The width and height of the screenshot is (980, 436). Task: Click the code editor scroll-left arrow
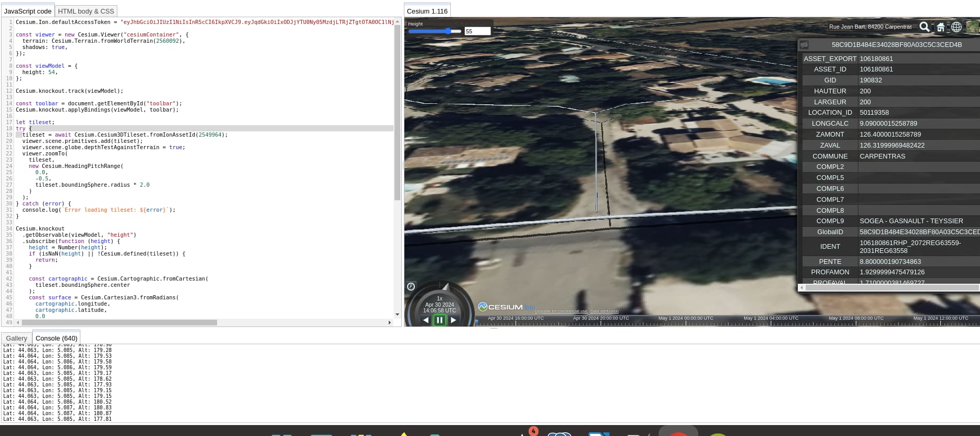coord(18,322)
